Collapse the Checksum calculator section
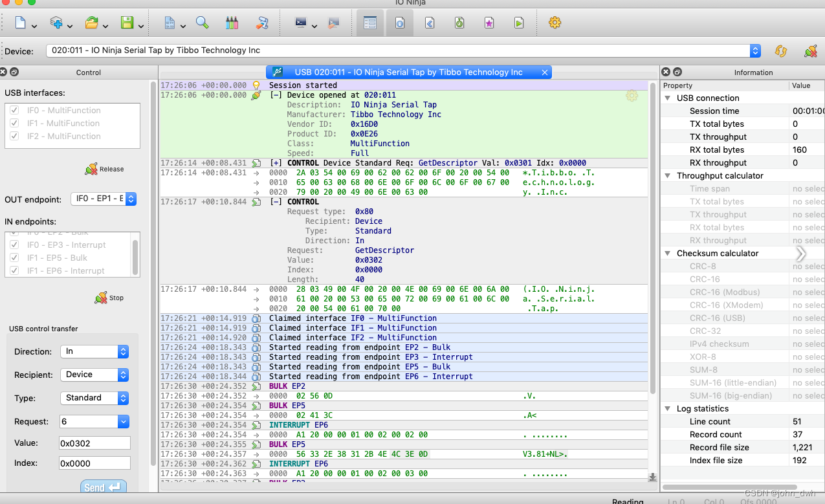 [668, 253]
